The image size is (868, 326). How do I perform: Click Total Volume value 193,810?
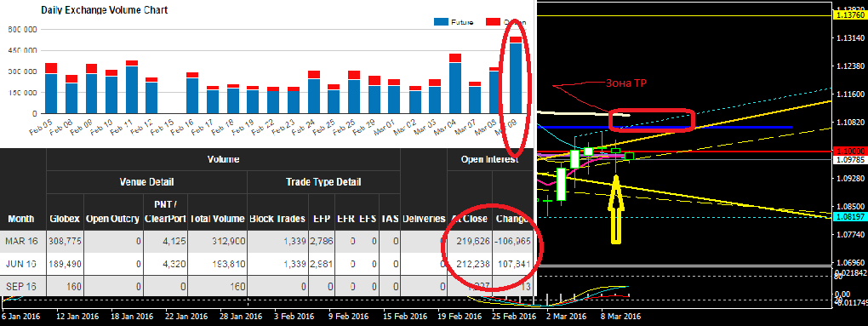click(228, 264)
